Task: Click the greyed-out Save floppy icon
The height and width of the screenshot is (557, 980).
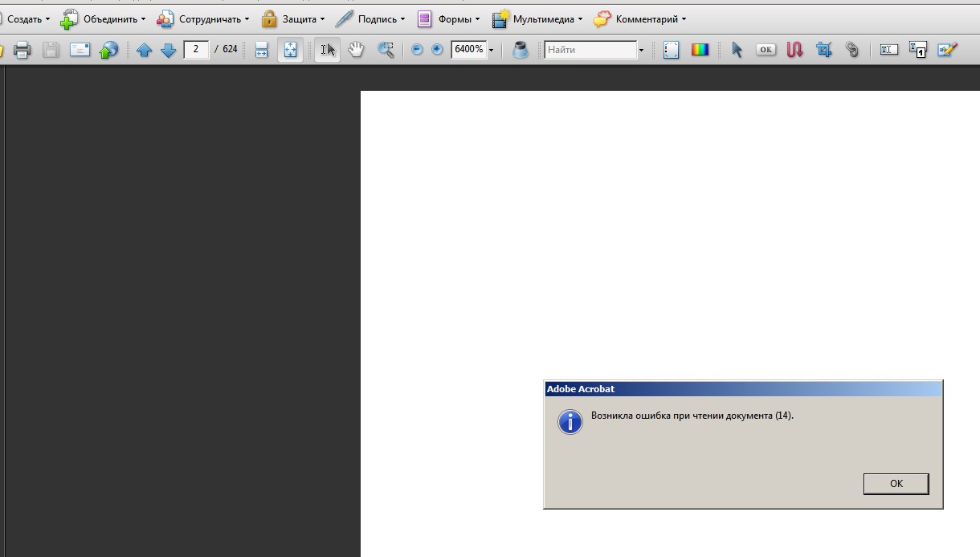Action: click(51, 50)
